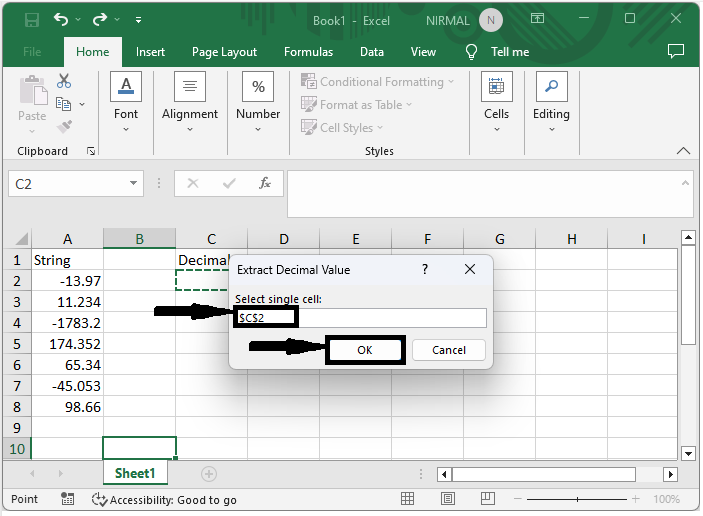This screenshot has width=703, height=516.
Task: Click the Save icon in title bar
Action: [x=31, y=20]
